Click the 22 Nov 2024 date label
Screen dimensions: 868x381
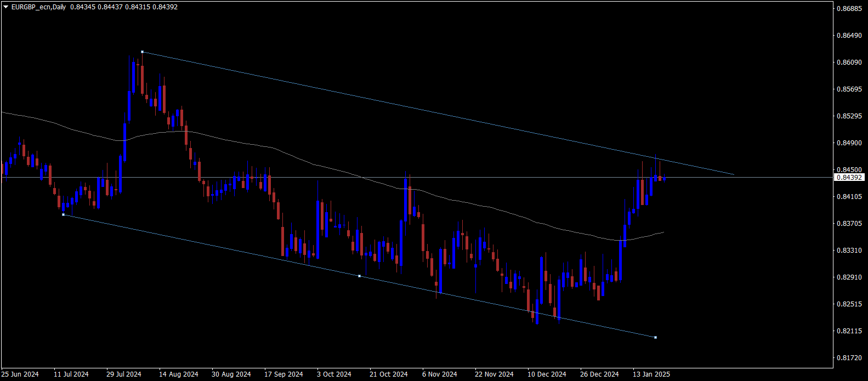(x=494, y=374)
